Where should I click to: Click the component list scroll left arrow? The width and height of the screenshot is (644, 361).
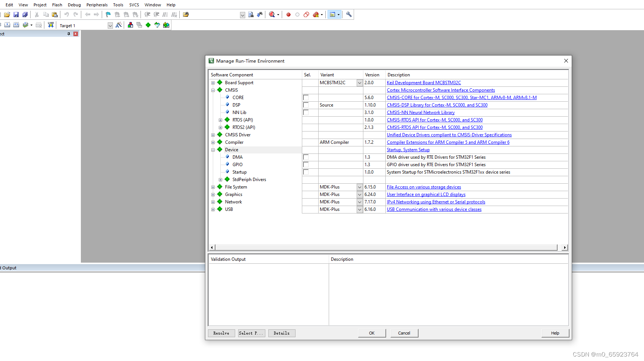[x=212, y=247]
